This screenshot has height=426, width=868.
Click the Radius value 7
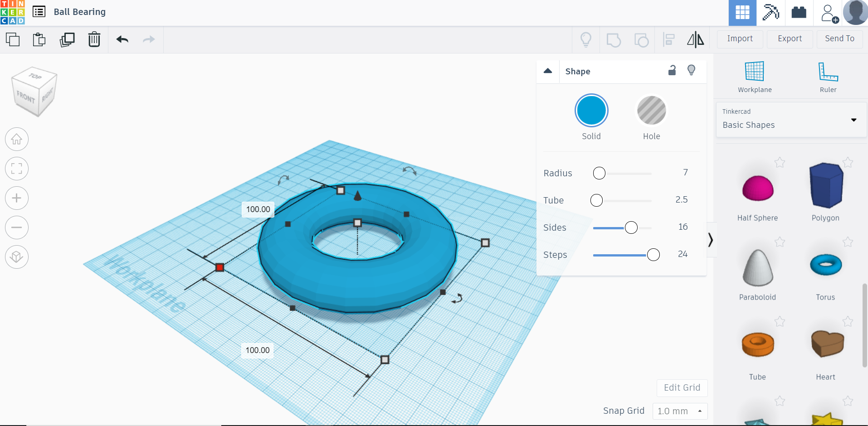(685, 173)
